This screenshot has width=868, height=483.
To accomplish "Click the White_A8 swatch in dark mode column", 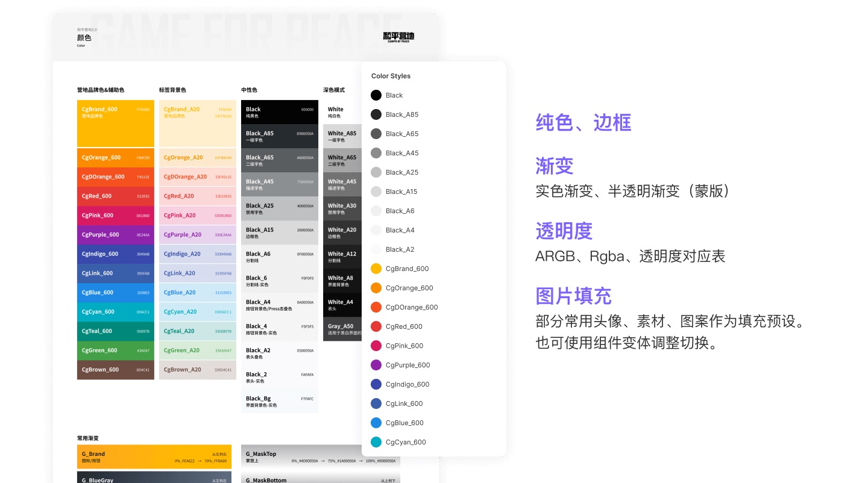I will (x=342, y=281).
